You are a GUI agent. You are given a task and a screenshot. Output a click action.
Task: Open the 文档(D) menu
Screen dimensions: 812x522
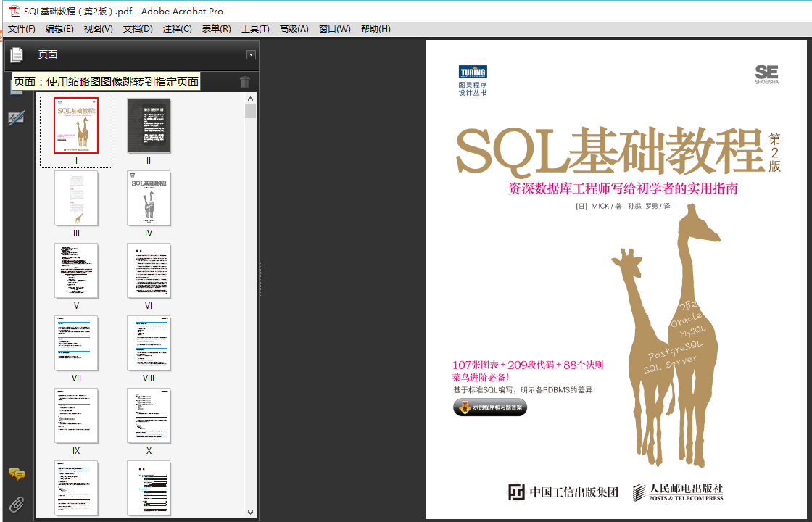tap(138, 29)
